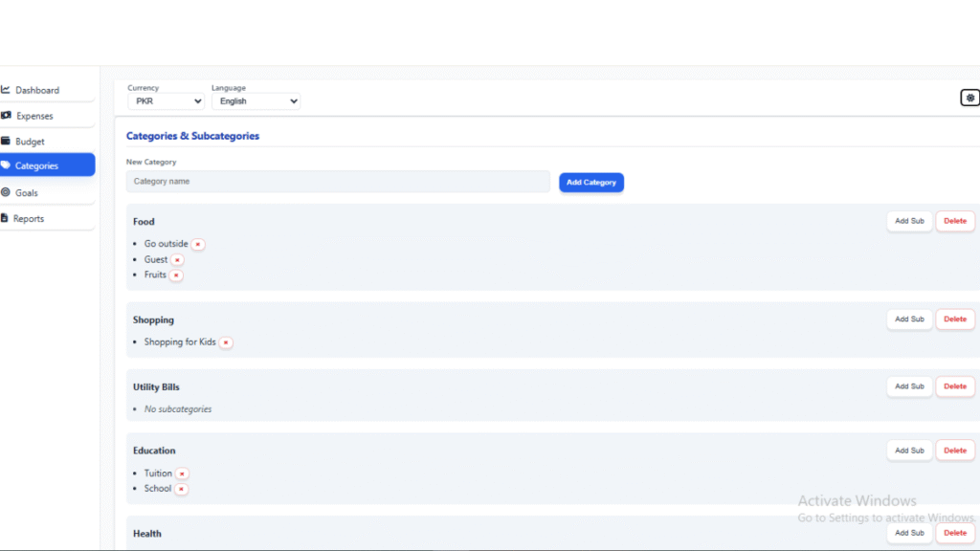Delete the Utility Bills category

[954, 386]
